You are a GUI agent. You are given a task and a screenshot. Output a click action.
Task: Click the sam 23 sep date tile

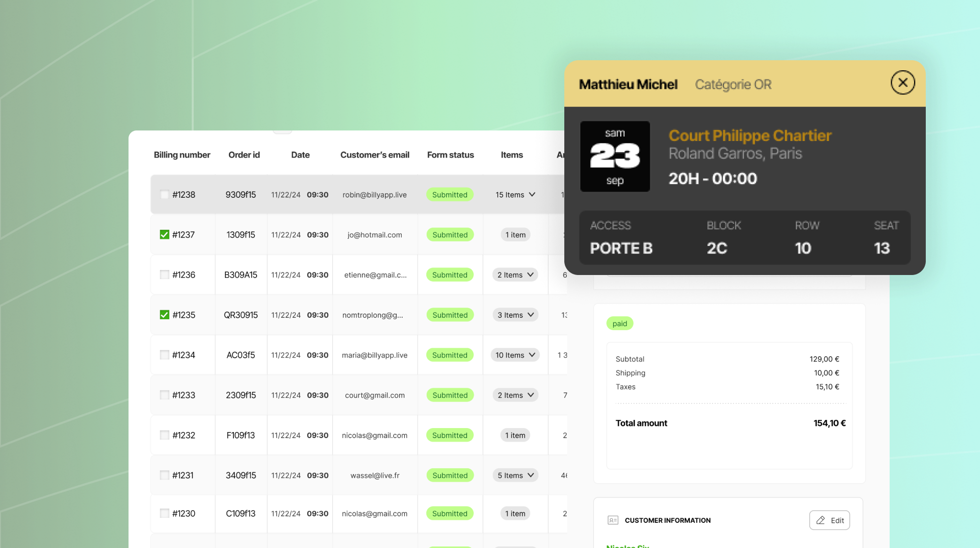615,157
